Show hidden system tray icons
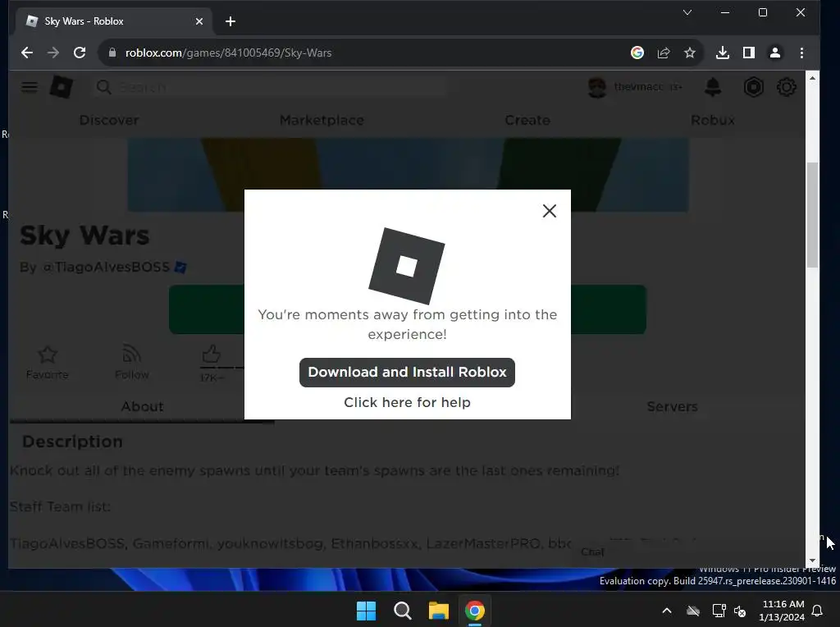This screenshot has height=627, width=840. pos(667,611)
